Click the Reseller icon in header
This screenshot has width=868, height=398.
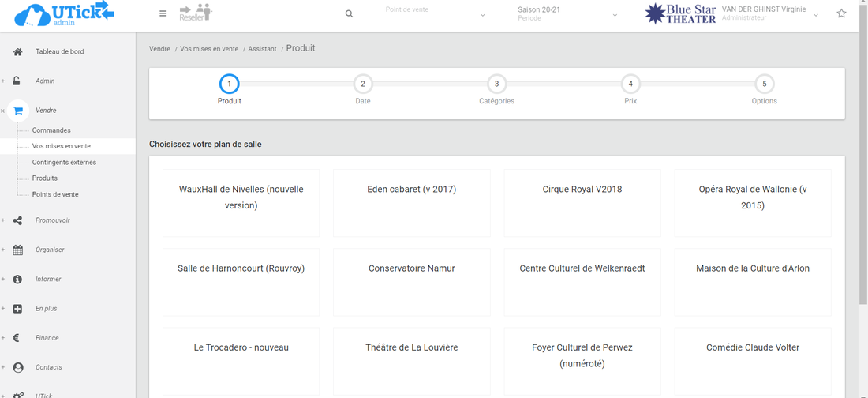point(196,13)
